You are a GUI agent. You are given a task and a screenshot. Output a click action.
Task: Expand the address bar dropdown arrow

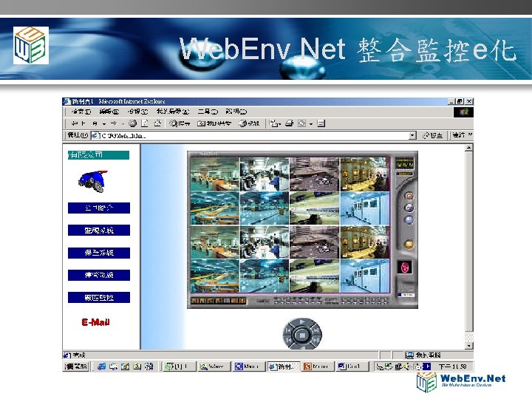tap(412, 136)
